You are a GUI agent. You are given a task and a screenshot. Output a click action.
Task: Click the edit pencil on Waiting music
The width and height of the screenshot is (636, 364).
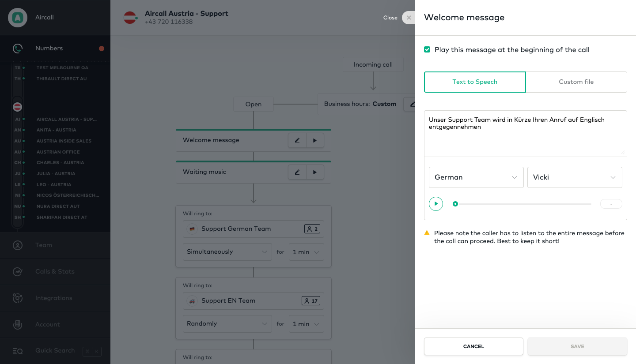(x=297, y=172)
